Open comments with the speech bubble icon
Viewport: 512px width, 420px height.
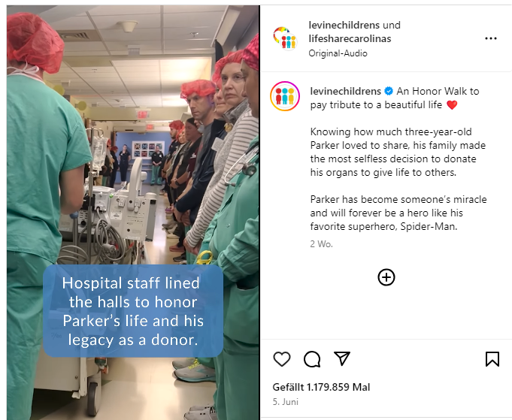312,359
